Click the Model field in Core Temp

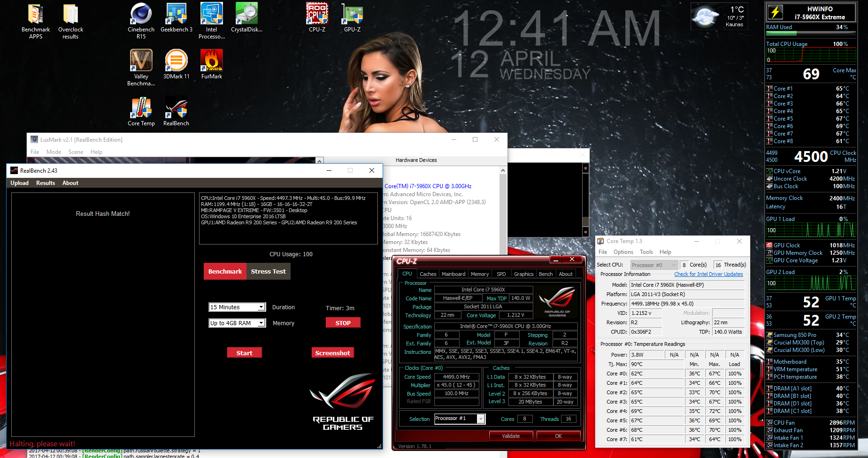coord(687,285)
